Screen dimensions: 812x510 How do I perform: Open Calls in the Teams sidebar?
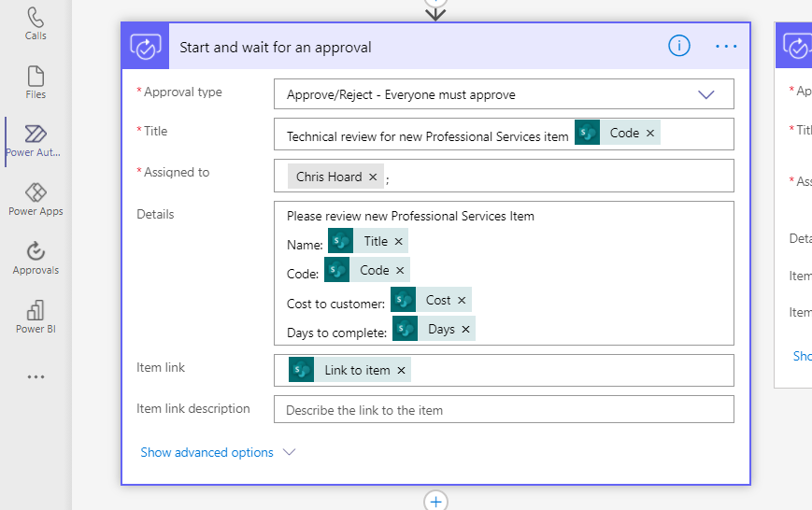(x=36, y=23)
